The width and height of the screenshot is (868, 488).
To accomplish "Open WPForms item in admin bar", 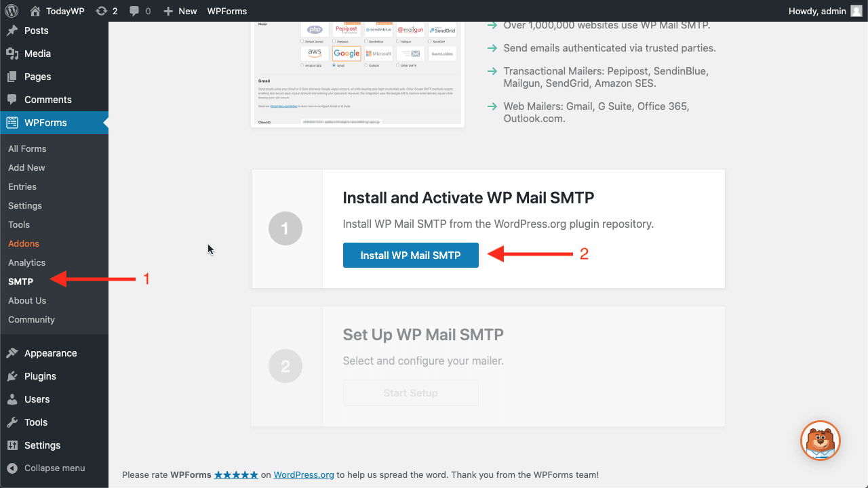I will (227, 11).
